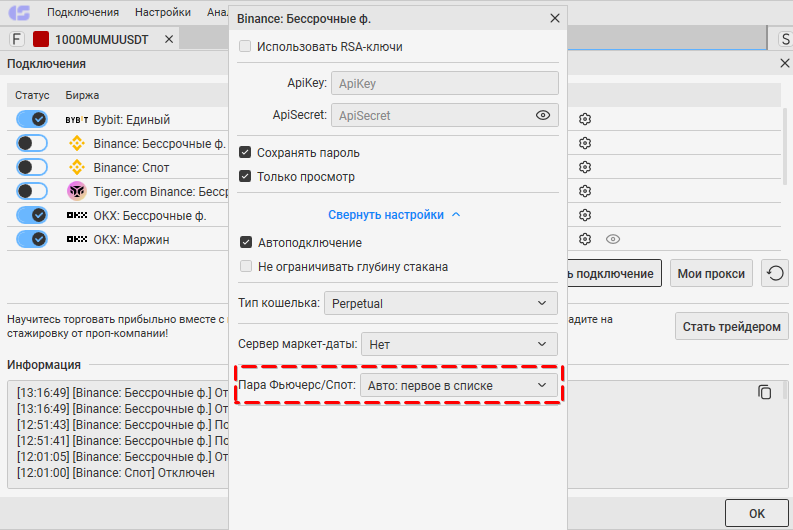Screen dimensions: 793x530
Task: Copy the information log with copy icon
Action: coord(764,392)
